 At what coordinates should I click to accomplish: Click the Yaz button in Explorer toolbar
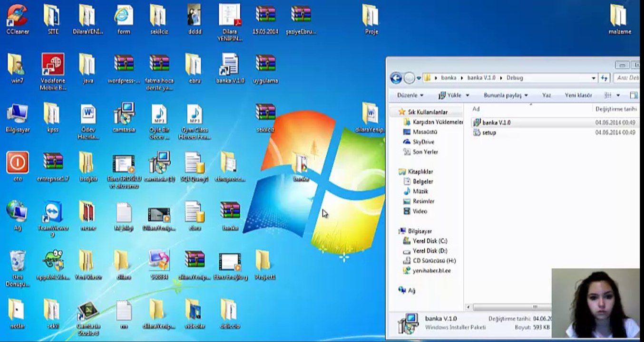(x=546, y=95)
